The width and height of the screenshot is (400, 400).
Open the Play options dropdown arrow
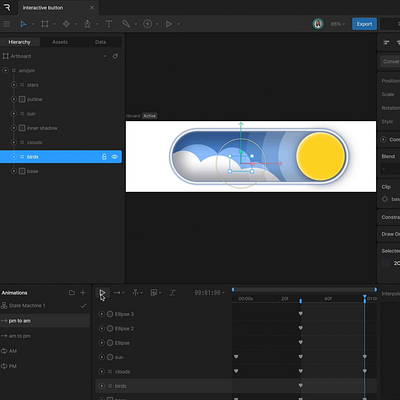[x=178, y=24]
